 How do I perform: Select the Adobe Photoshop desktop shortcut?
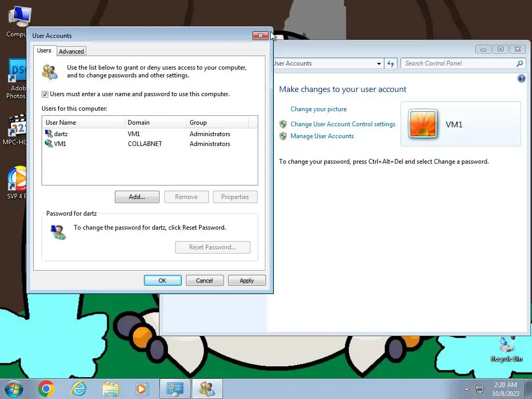(16, 79)
